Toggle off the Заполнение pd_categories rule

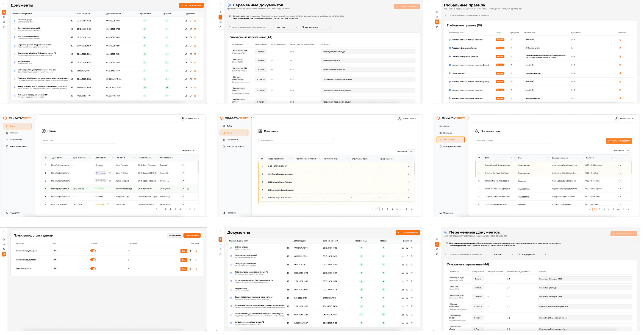93,251
